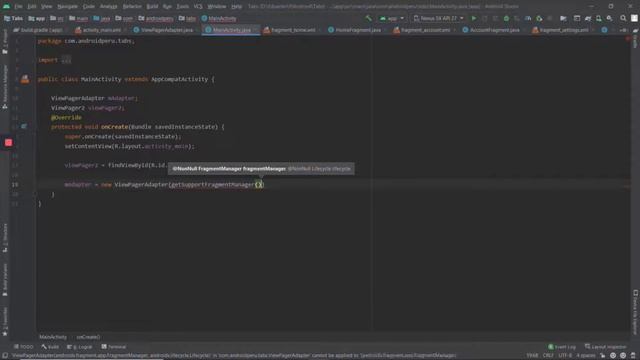
Task: Open the Structure sidebar tool window
Action: (5, 238)
